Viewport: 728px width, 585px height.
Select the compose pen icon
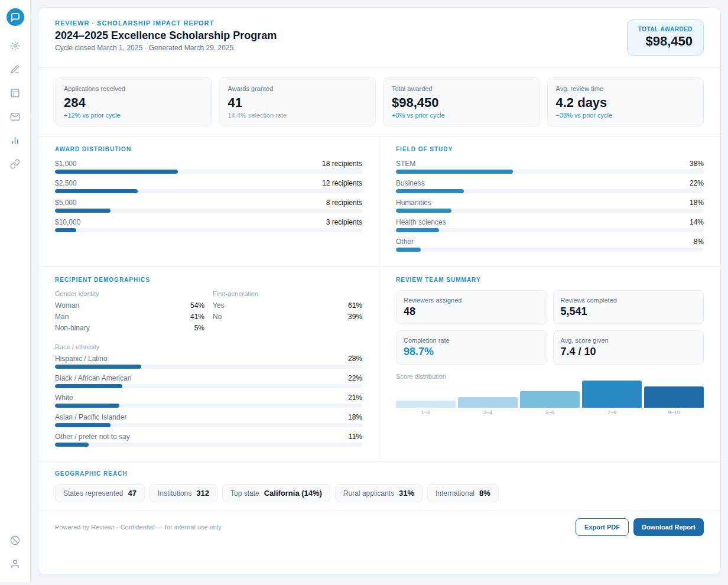point(15,69)
